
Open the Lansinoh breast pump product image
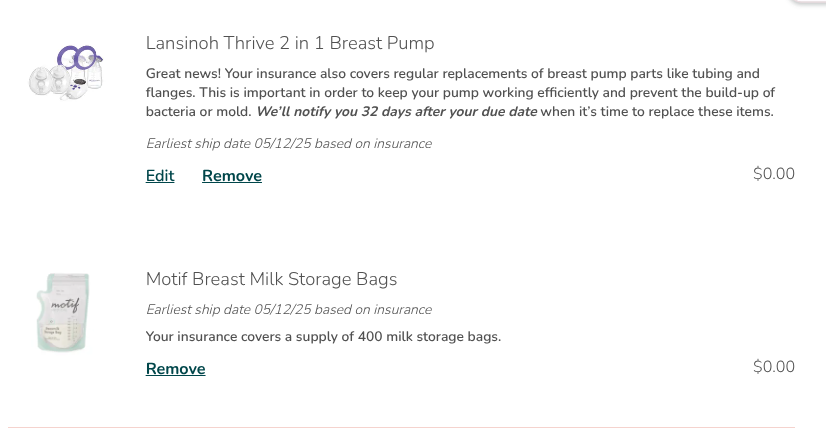(66, 72)
